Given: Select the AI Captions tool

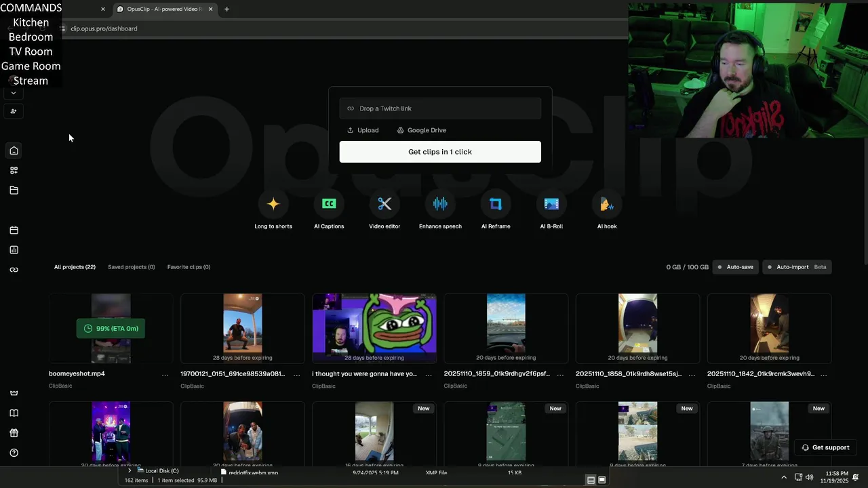Looking at the screenshot, I should 329,211.
